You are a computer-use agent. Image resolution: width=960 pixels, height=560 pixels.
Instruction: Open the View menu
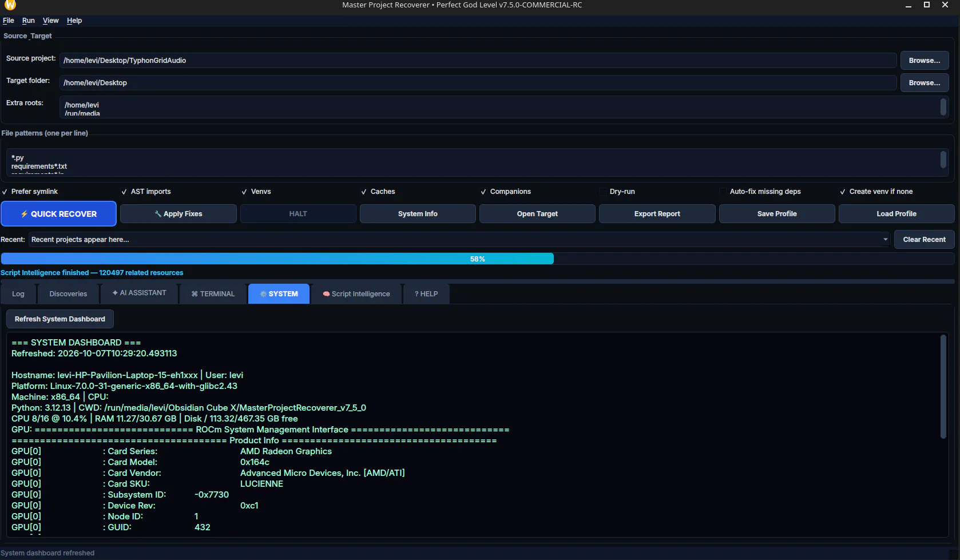[x=51, y=21]
